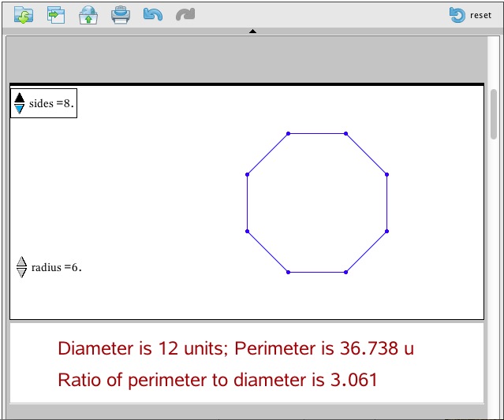Select the lower-left side vertex of the octagon

click(247, 231)
